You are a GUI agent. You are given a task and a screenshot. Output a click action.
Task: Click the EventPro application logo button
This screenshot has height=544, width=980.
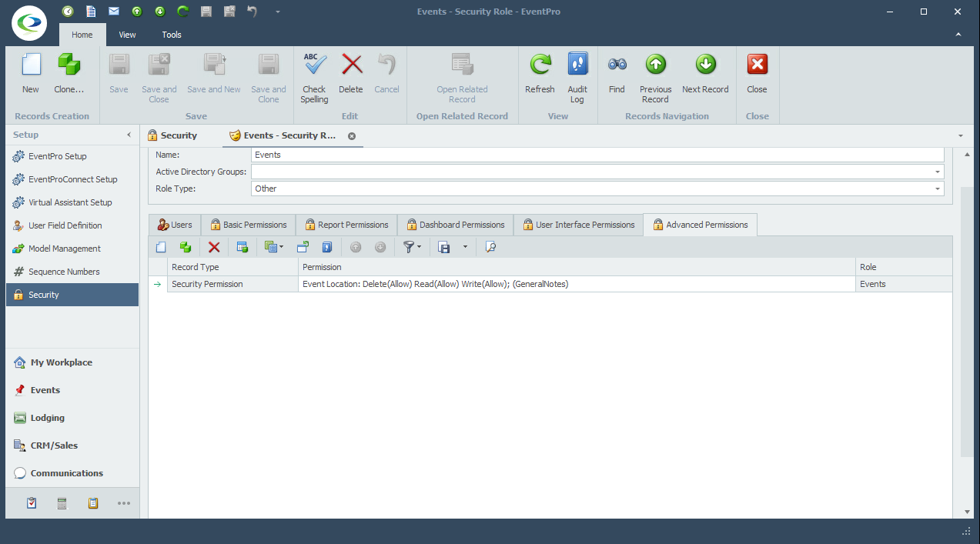[29, 23]
